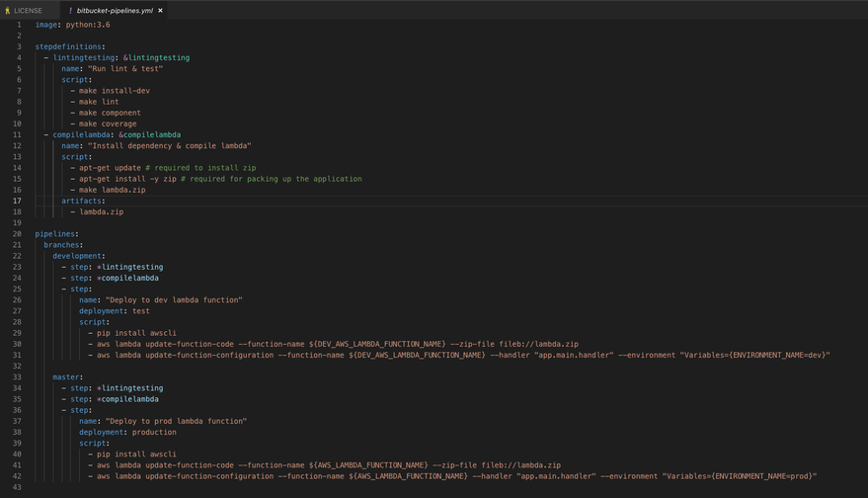This screenshot has width=868, height=498.
Task: Click line number 1 in gutter
Action: tap(19, 25)
